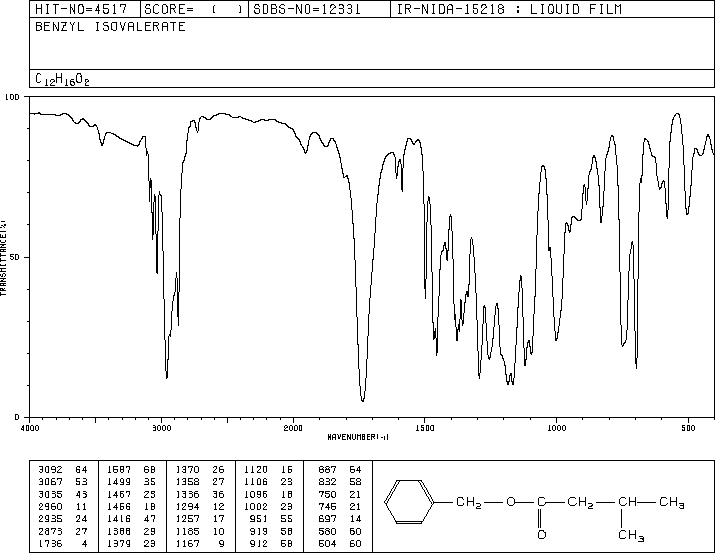
Task: Select the 1002 peak table entry
Action: pyautogui.click(x=269, y=506)
